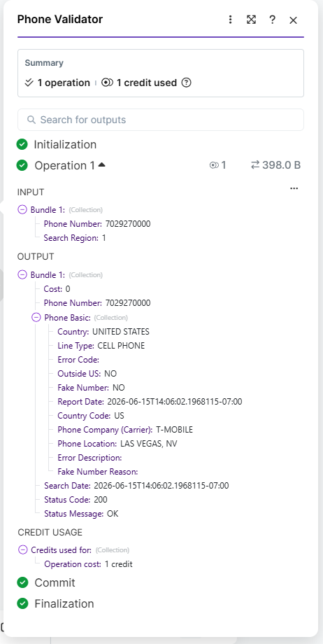Select the Search Date timestamp value
This screenshot has width=323, height=644.
coord(161,486)
